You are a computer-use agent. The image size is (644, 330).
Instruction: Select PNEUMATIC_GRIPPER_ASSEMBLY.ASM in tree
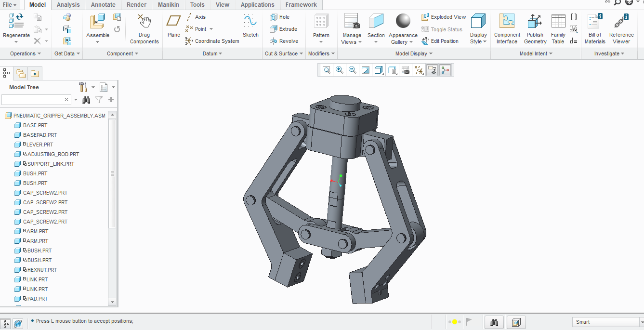pyautogui.click(x=55, y=116)
